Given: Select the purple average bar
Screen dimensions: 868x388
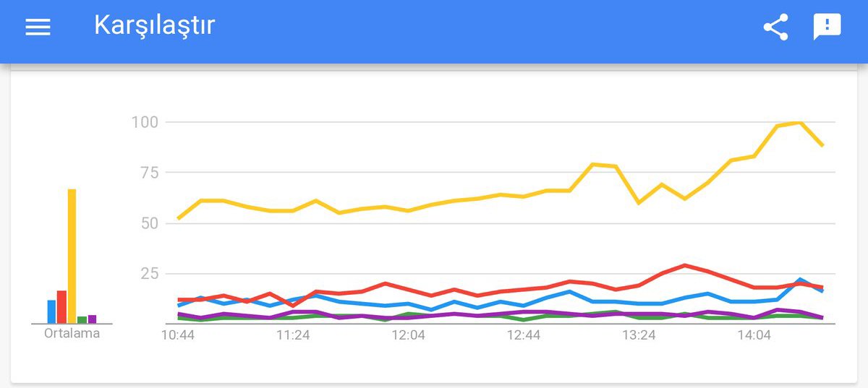Looking at the screenshot, I should 92,319.
